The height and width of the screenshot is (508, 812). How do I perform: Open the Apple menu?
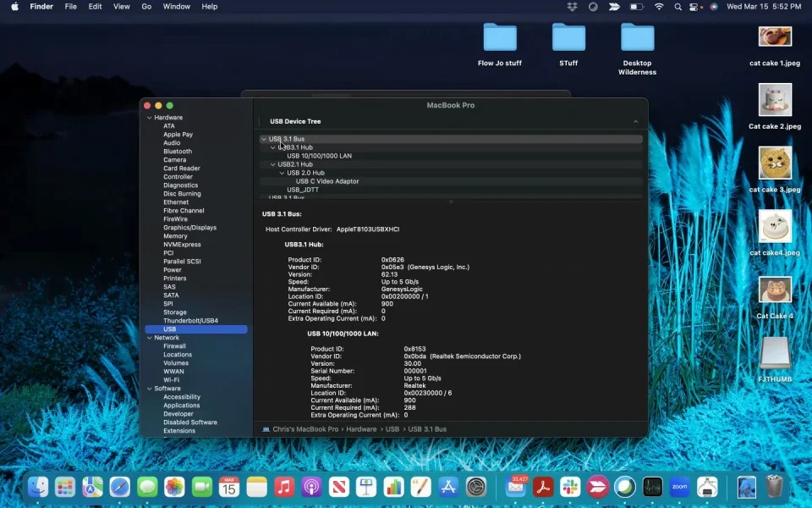click(x=14, y=7)
